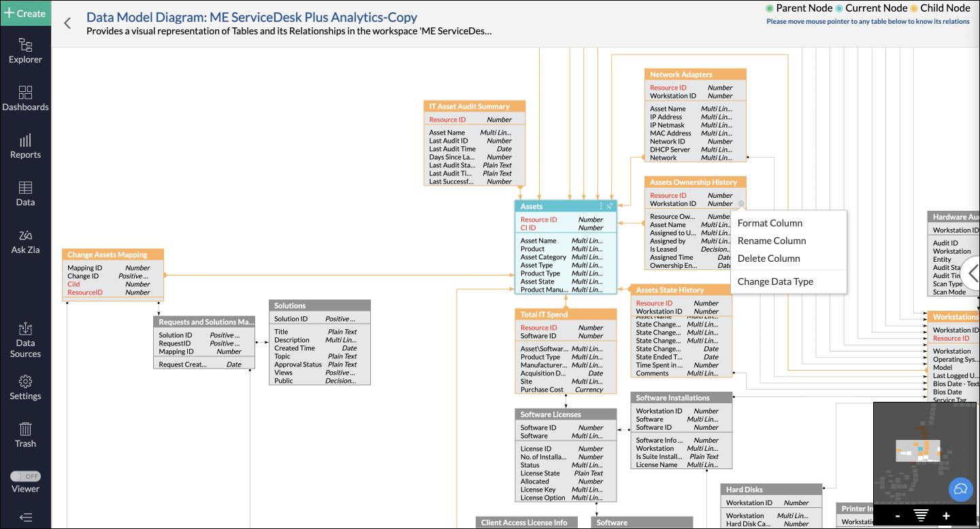Image resolution: width=980 pixels, height=529 pixels.
Task: Click the minimap filter lines icon
Action: pos(921,516)
